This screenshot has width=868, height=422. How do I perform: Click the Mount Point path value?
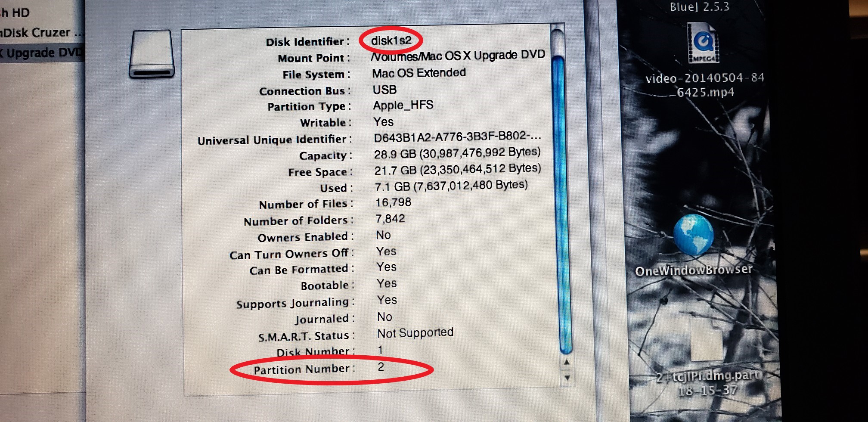(x=458, y=56)
